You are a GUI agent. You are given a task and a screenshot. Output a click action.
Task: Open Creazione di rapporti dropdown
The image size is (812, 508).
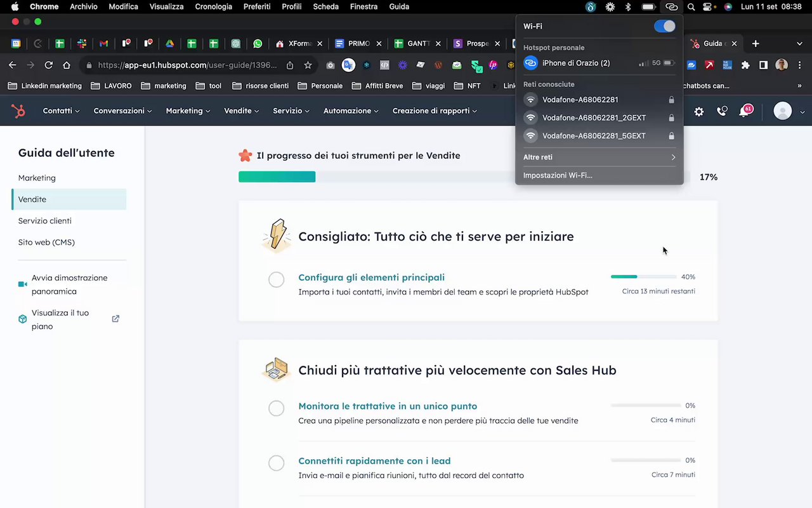pos(435,110)
